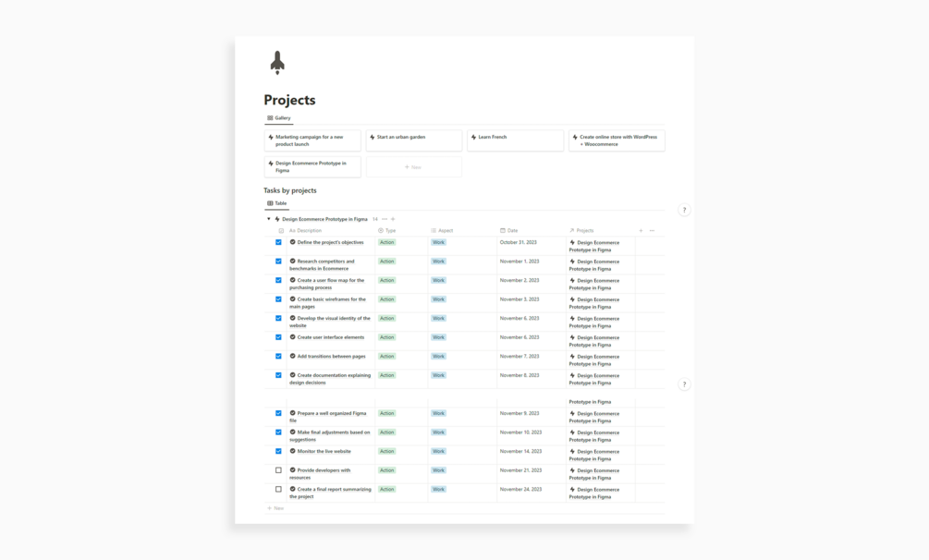
Task: Open Monitor the live website task
Action: tap(324, 452)
